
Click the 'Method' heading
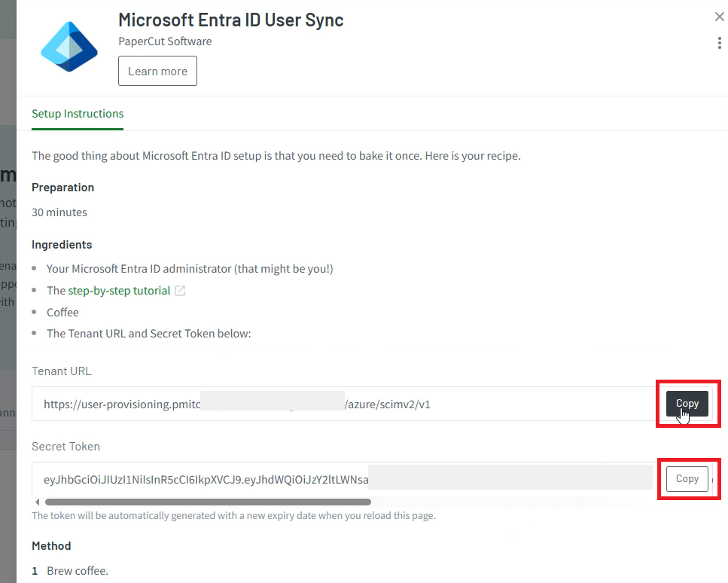[51, 546]
